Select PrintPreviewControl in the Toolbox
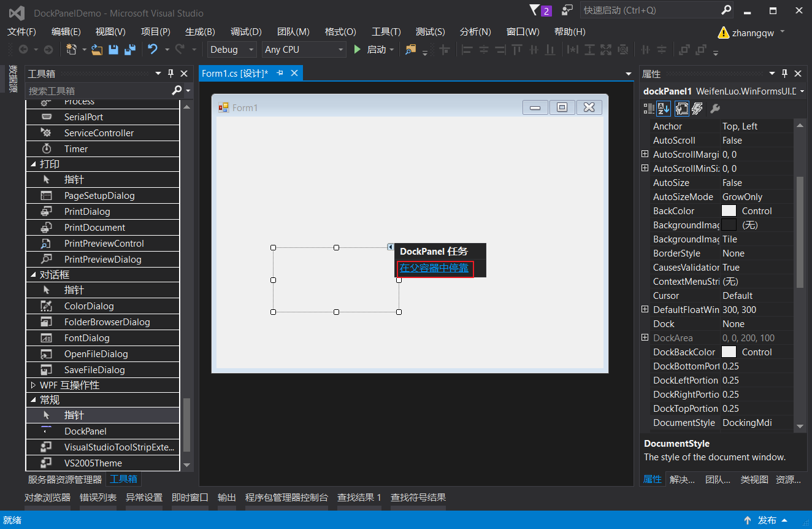812x529 pixels. pos(102,243)
